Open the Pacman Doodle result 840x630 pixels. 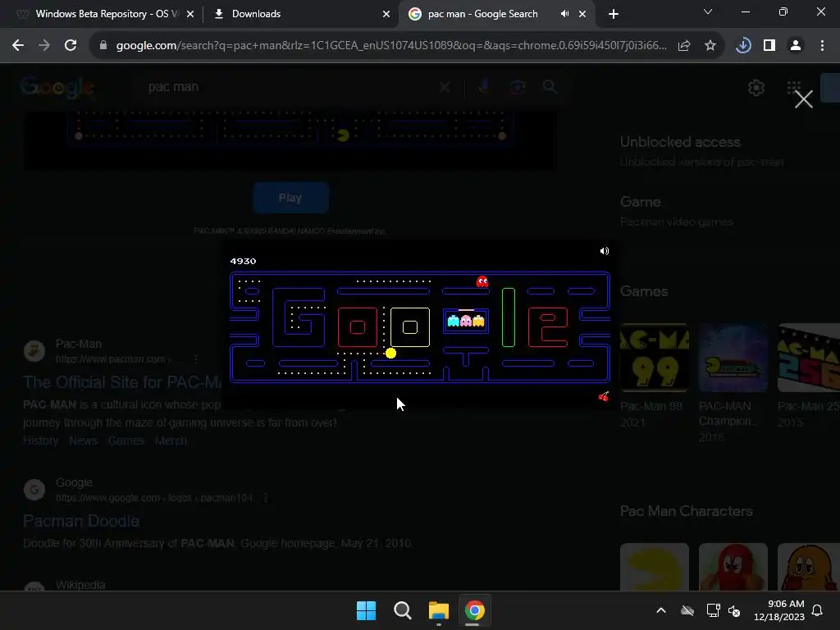81,521
